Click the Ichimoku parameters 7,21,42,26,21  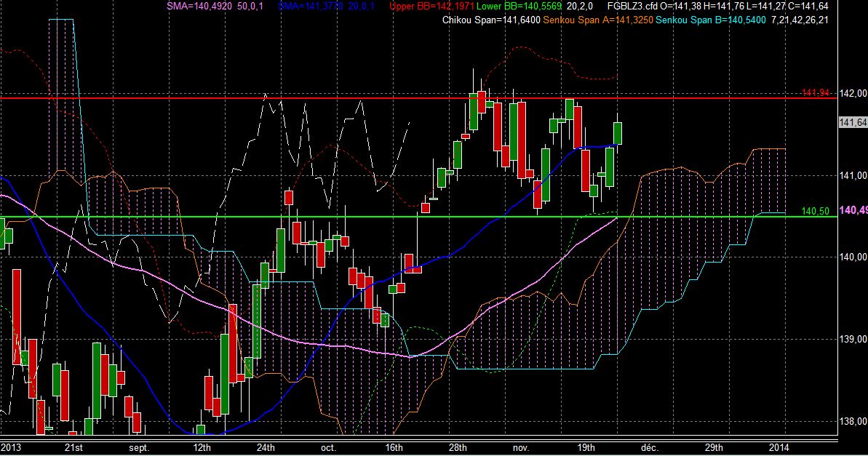pyautogui.click(x=801, y=20)
